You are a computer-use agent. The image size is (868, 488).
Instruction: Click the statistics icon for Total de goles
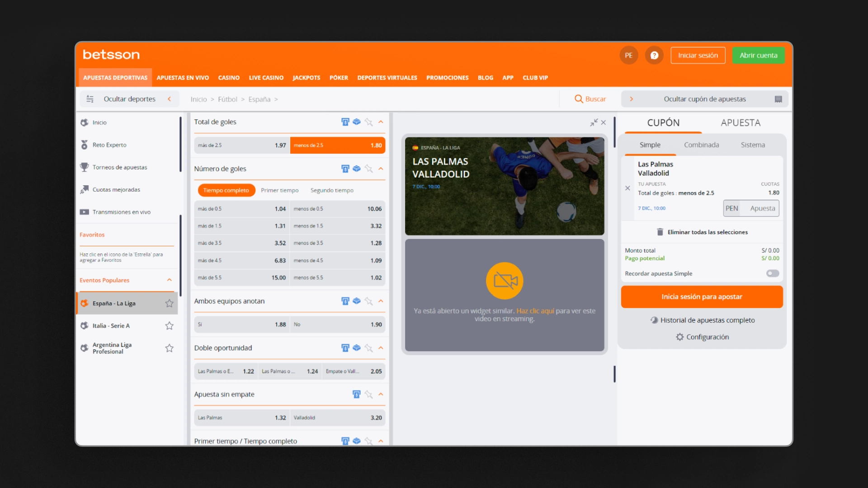(345, 122)
